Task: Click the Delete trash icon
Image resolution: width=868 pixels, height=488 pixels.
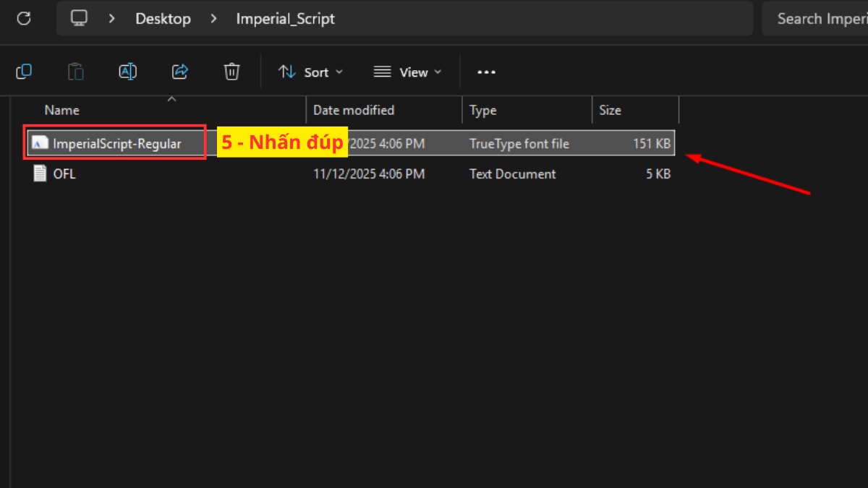Action: point(231,72)
